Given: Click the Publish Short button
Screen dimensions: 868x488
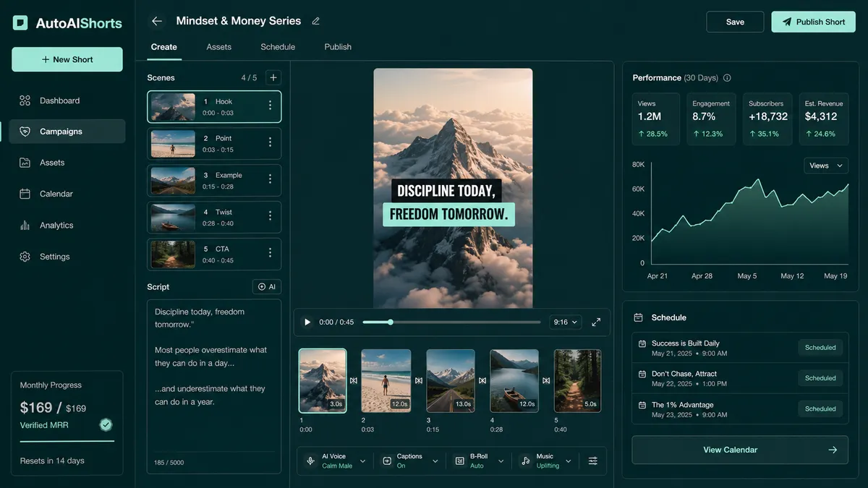Looking at the screenshot, I should click(x=814, y=22).
